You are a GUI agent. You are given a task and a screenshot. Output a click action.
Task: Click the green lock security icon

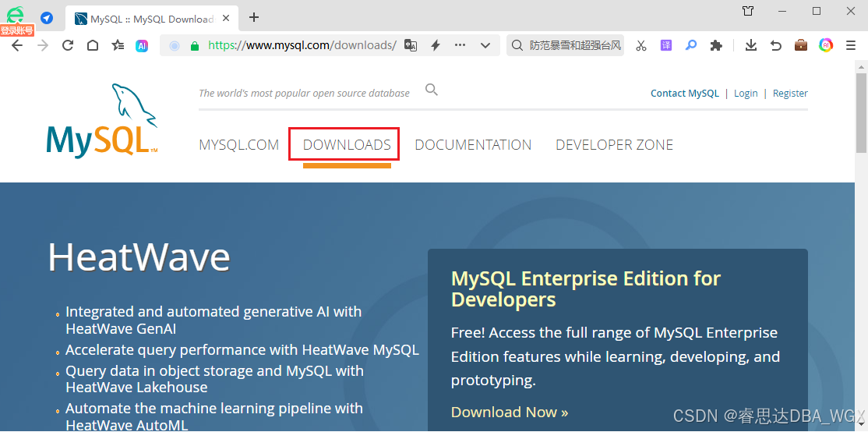(194, 46)
